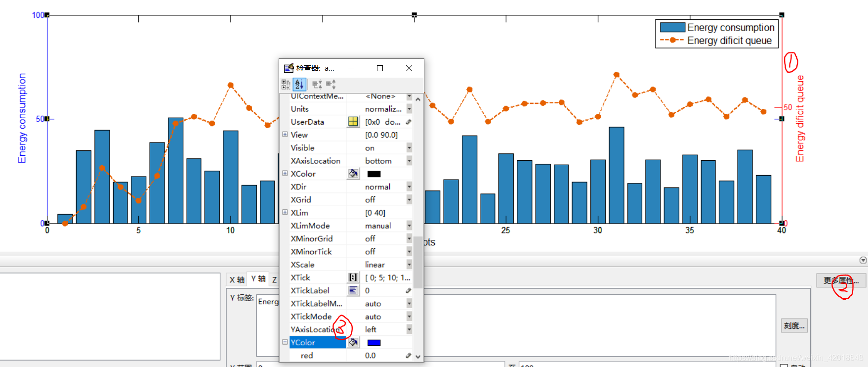Open the Units dropdown arrow
868x367 pixels.
click(409, 109)
